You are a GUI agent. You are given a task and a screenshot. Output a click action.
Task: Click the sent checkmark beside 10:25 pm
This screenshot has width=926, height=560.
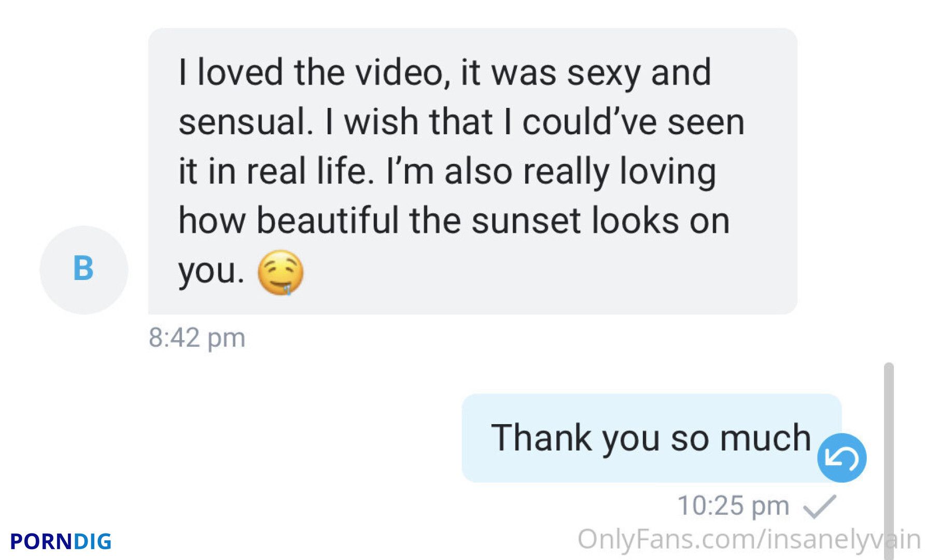(x=820, y=506)
